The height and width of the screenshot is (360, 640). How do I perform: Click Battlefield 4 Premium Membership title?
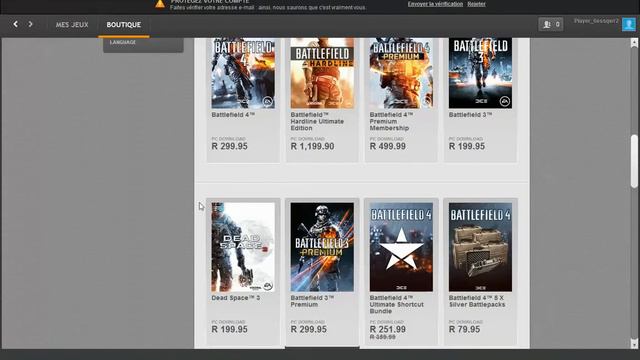tap(391, 121)
